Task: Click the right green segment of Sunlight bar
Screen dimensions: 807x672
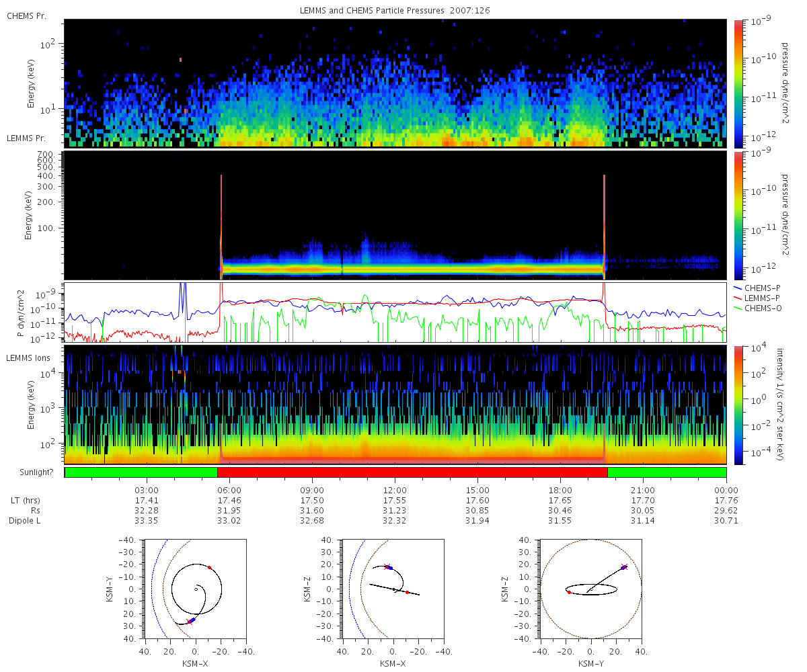Action: tap(667, 472)
